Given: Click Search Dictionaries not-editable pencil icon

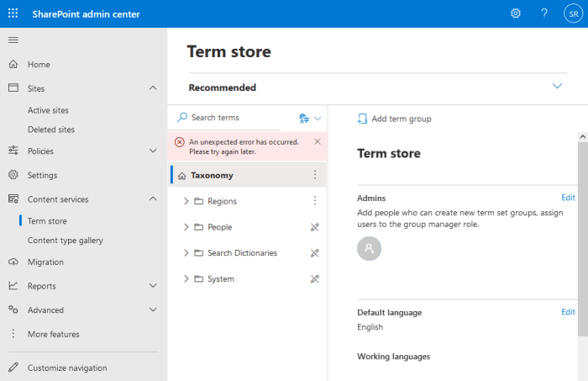Looking at the screenshot, I should 315,253.
